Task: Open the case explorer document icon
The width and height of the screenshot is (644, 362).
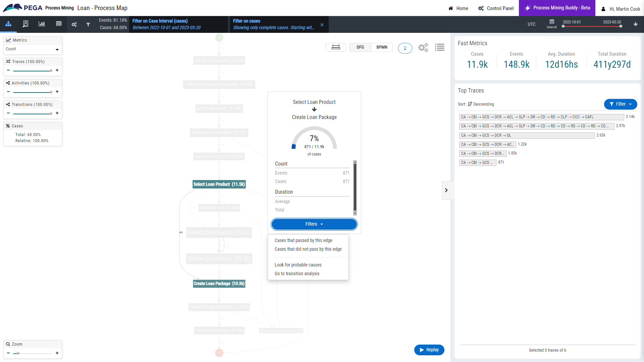Action: coord(25,24)
